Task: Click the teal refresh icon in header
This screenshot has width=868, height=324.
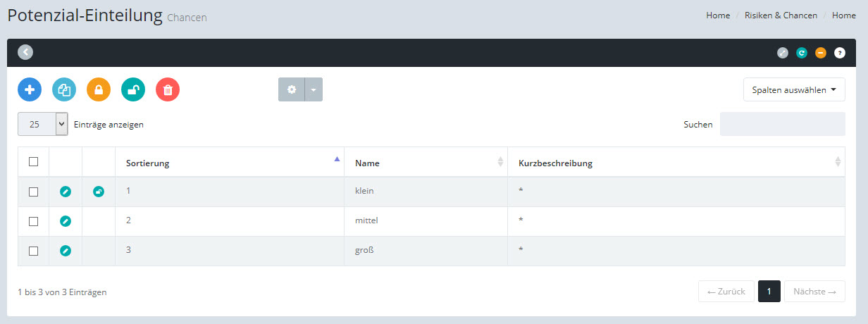Action: pyautogui.click(x=802, y=53)
